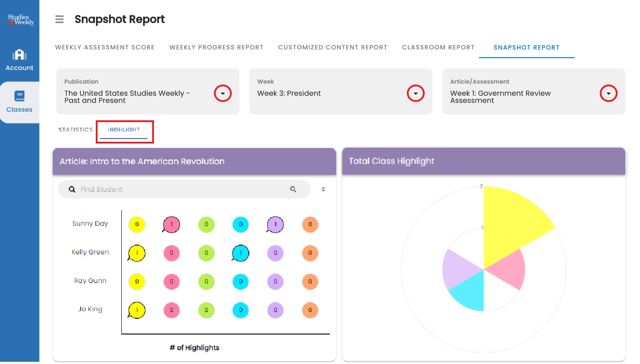Click Jo King's cyan highlight circle
The width and height of the screenshot is (640, 364).
point(241,310)
